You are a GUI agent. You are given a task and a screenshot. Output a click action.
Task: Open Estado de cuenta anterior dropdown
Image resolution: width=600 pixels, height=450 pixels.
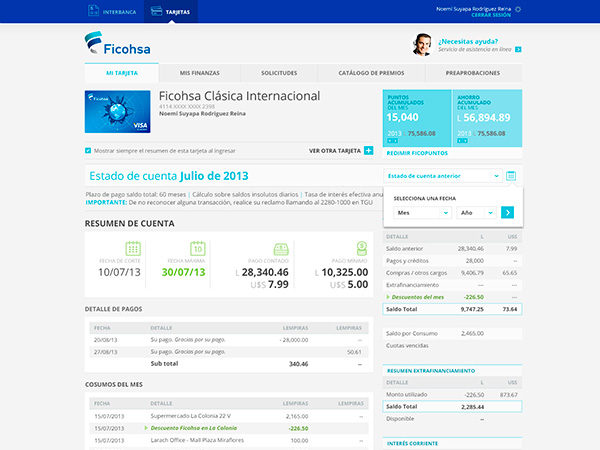(443, 176)
